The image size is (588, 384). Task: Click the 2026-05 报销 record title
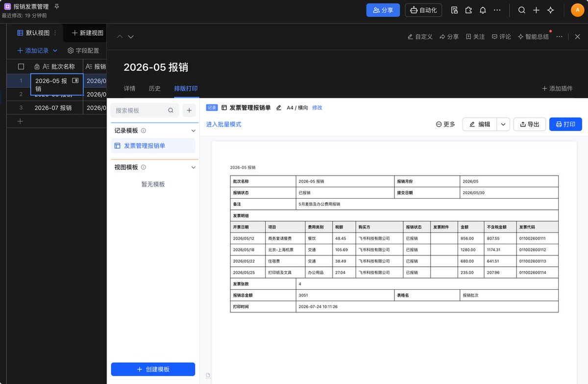pyautogui.click(x=156, y=67)
